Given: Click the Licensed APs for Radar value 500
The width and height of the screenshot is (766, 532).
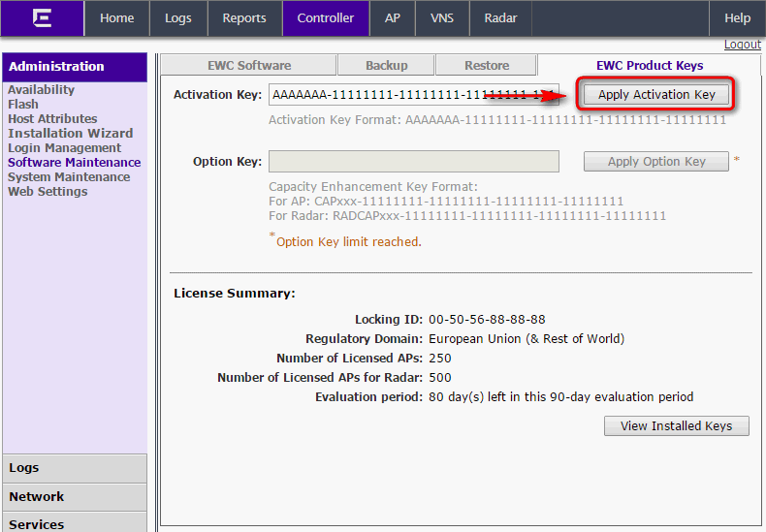Looking at the screenshot, I should (439, 378).
